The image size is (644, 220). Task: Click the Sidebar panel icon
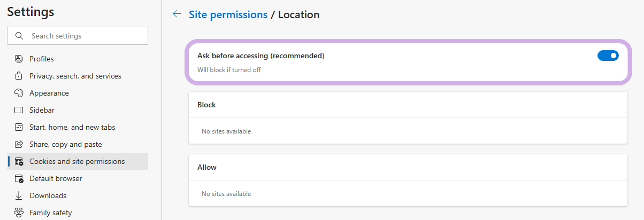19,110
